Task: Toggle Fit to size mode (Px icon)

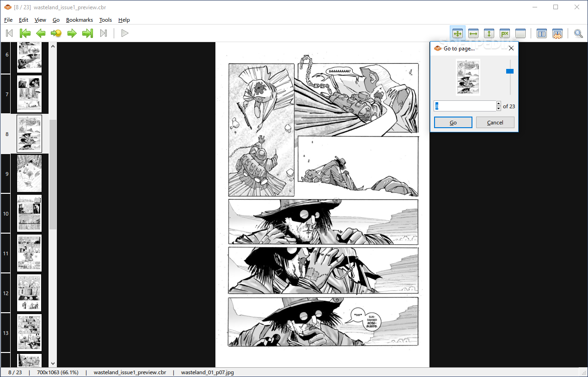Action: click(x=505, y=33)
